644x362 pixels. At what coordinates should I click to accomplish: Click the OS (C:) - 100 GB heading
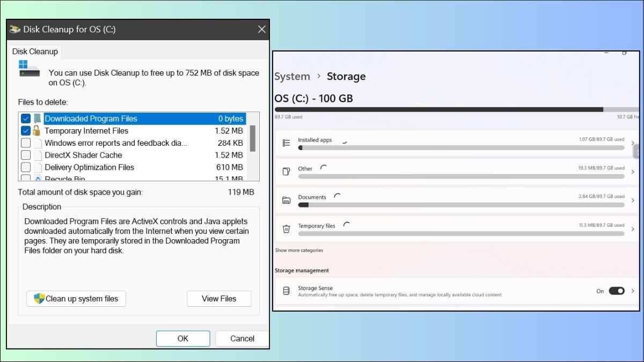click(x=313, y=99)
